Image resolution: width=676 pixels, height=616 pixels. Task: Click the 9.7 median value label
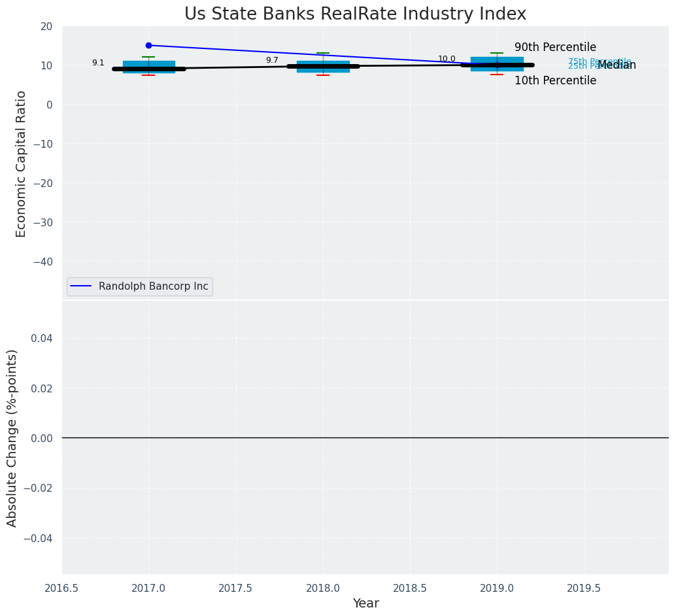[272, 60]
